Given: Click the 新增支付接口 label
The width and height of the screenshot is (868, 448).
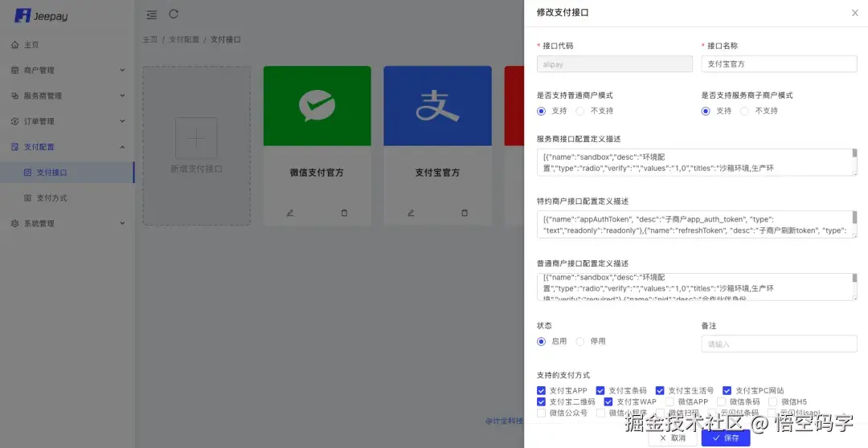Looking at the screenshot, I should 197,169.
